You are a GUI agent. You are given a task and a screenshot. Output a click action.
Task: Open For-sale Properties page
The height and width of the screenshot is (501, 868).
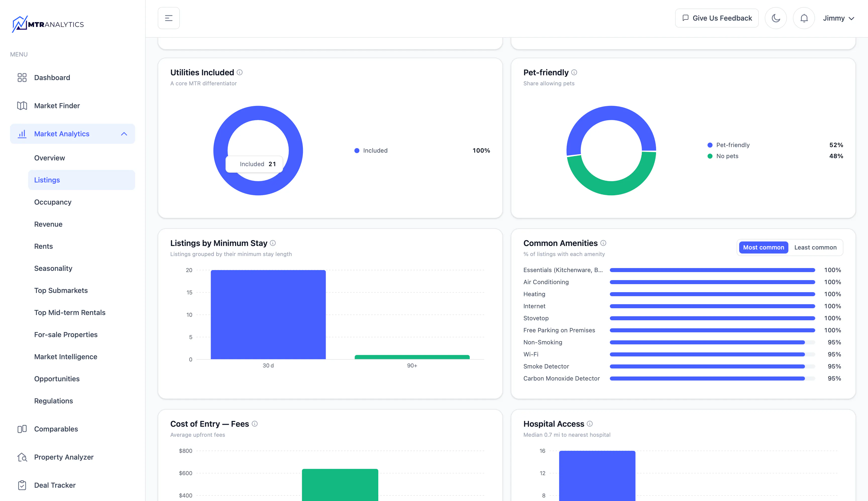pyautogui.click(x=66, y=334)
